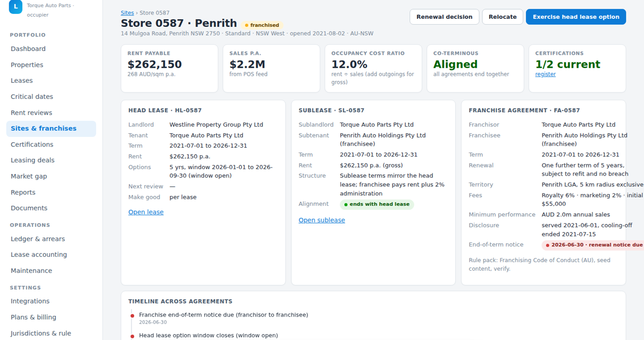
Task: Open Plans & billing settings
Action: (51, 317)
